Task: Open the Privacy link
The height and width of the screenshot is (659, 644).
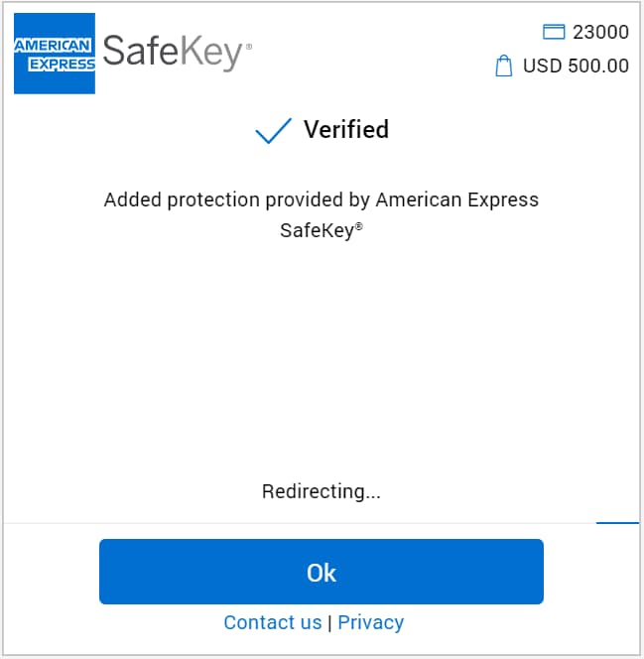Action: (370, 622)
